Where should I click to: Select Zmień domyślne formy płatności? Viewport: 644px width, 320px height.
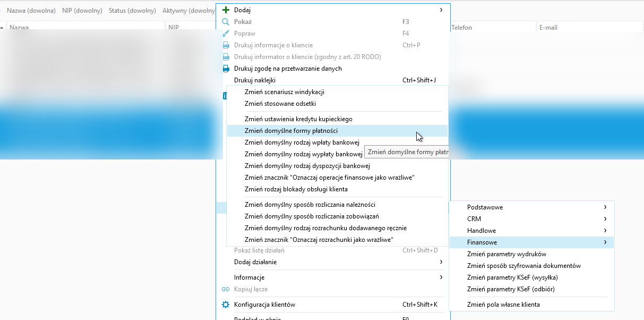(338, 131)
